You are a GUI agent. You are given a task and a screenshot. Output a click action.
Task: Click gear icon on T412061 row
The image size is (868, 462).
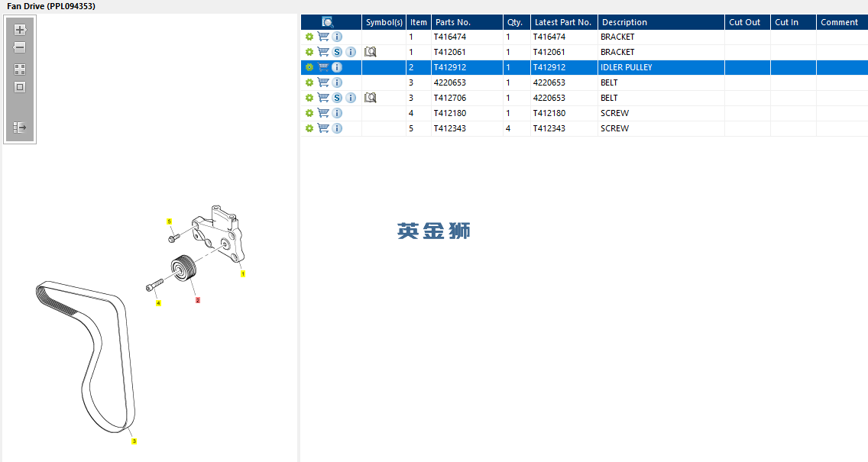309,52
